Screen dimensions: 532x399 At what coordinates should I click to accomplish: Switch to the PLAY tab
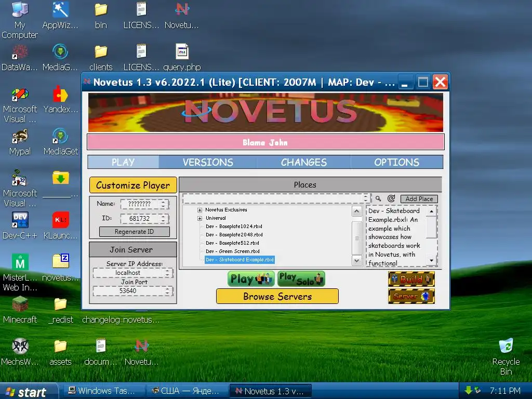[x=123, y=162]
